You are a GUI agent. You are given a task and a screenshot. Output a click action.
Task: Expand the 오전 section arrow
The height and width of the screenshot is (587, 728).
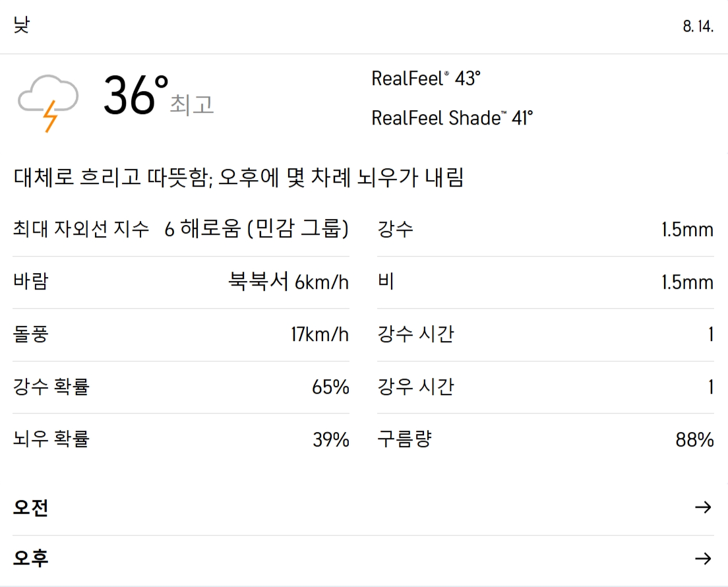click(x=703, y=507)
